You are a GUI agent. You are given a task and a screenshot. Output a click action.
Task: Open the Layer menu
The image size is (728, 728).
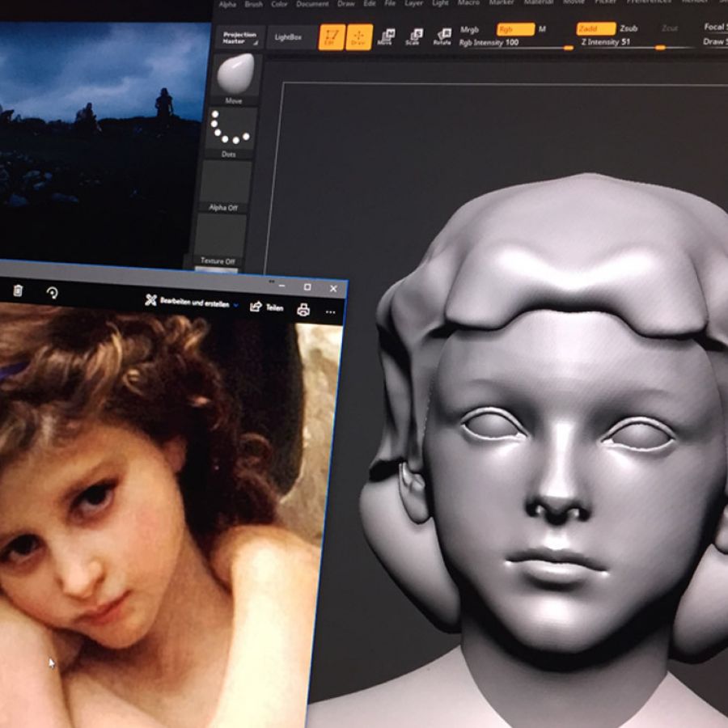[x=413, y=3]
